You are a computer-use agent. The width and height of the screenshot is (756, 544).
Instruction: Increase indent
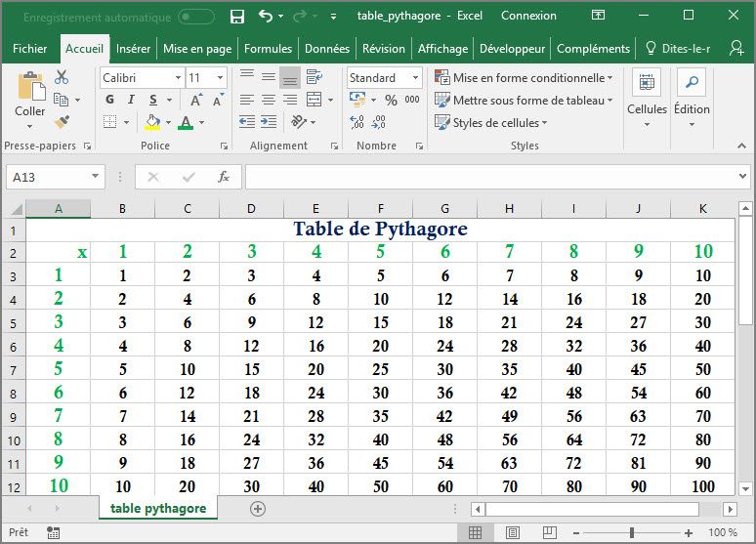tap(269, 121)
